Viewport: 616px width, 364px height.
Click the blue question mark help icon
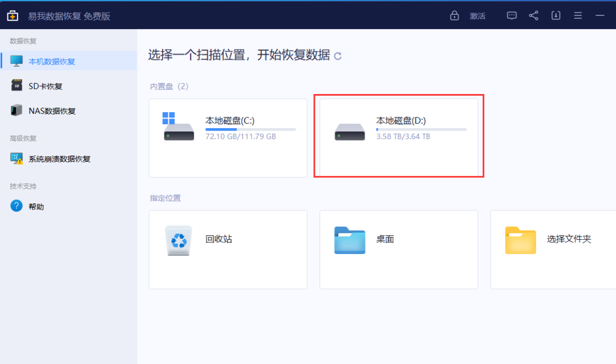coord(17,206)
